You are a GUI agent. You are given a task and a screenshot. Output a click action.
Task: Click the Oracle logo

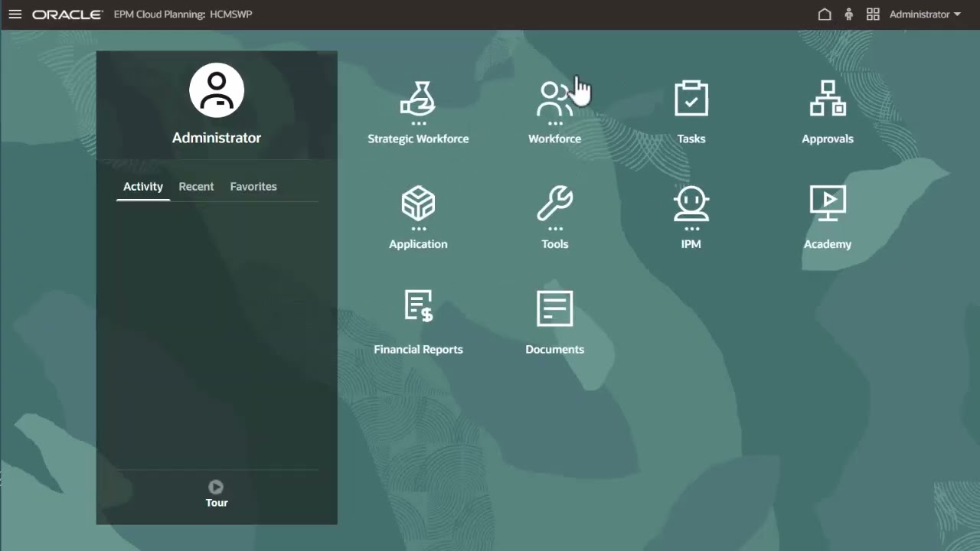coord(67,15)
